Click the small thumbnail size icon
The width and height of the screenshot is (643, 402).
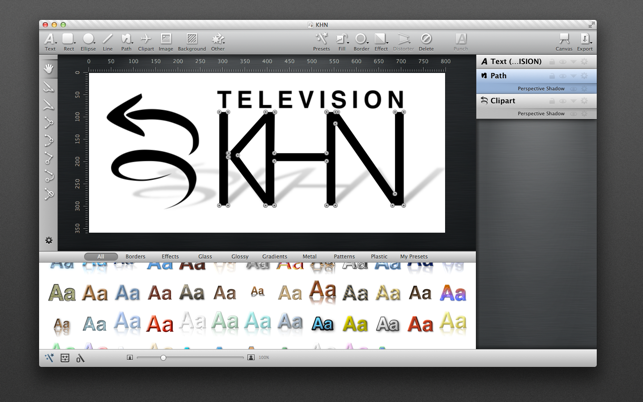[x=130, y=358]
